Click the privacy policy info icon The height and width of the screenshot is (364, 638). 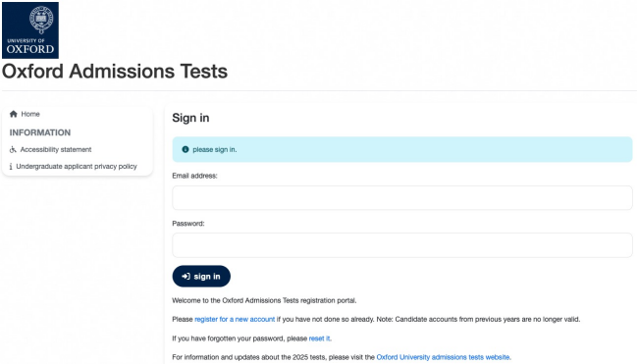point(11,167)
